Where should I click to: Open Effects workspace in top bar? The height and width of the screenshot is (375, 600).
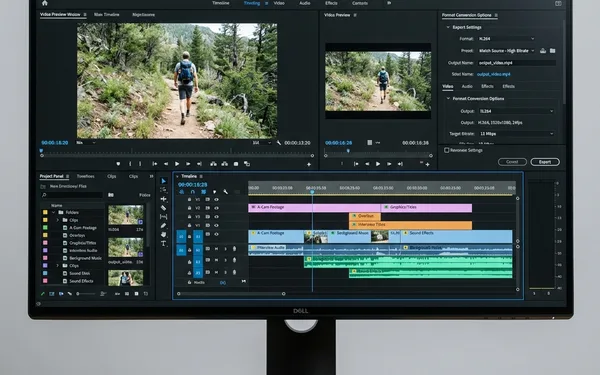click(331, 3)
